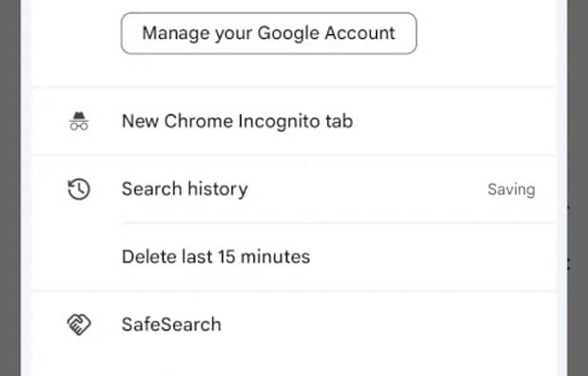The image size is (588, 376).
Task: Click the word Account in the manage button
Action: click(x=360, y=33)
